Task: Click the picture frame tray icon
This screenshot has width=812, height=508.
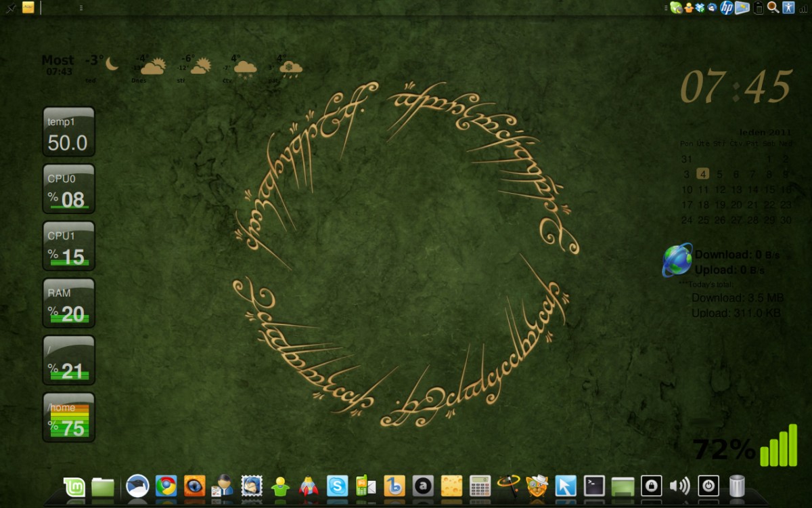Action: pos(742,7)
